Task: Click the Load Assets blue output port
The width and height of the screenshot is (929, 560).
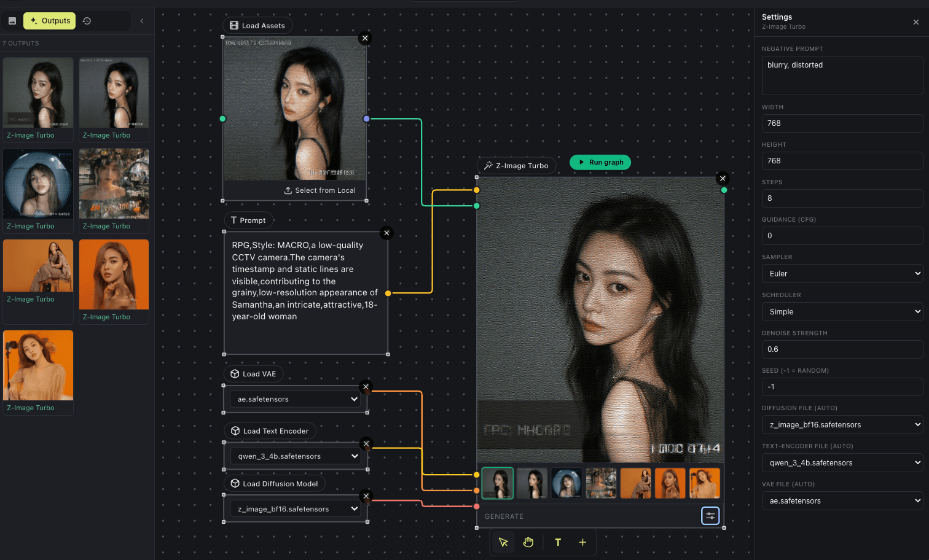Action: coord(366,119)
